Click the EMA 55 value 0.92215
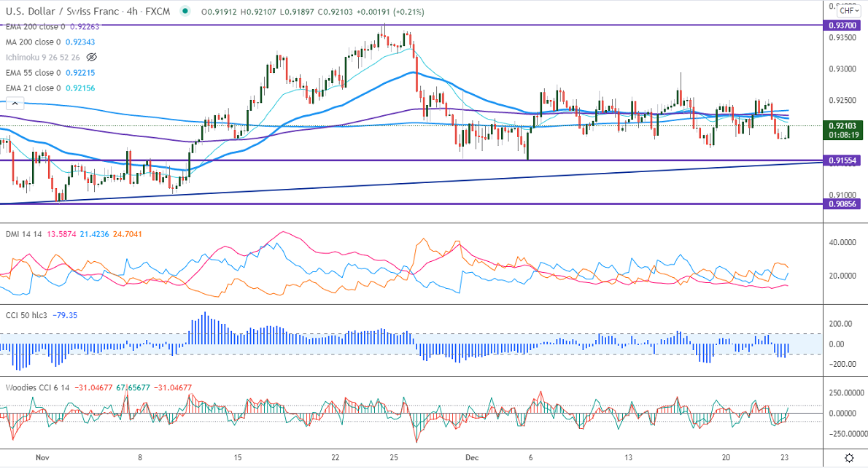This screenshot has height=469, width=868. click(x=80, y=73)
